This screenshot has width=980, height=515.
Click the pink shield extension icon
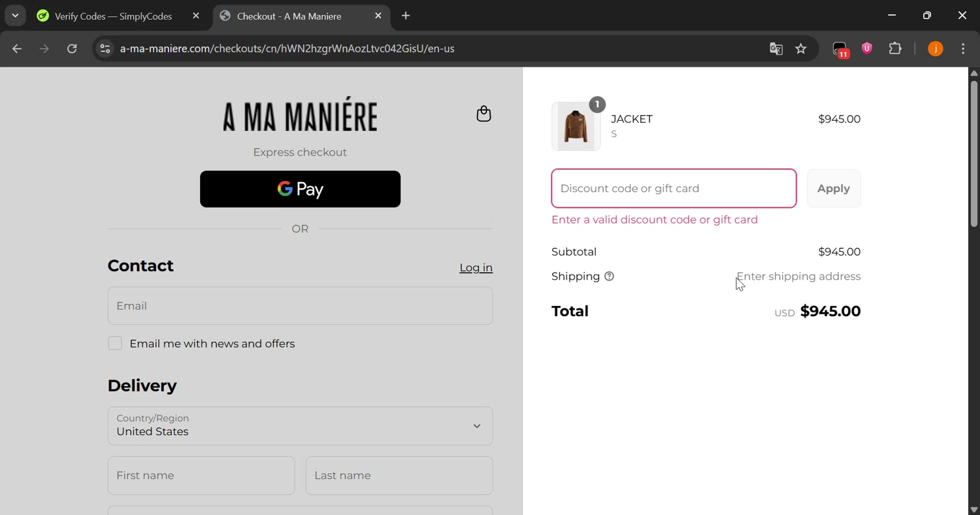pyautogui.click(x=867, y=48)
